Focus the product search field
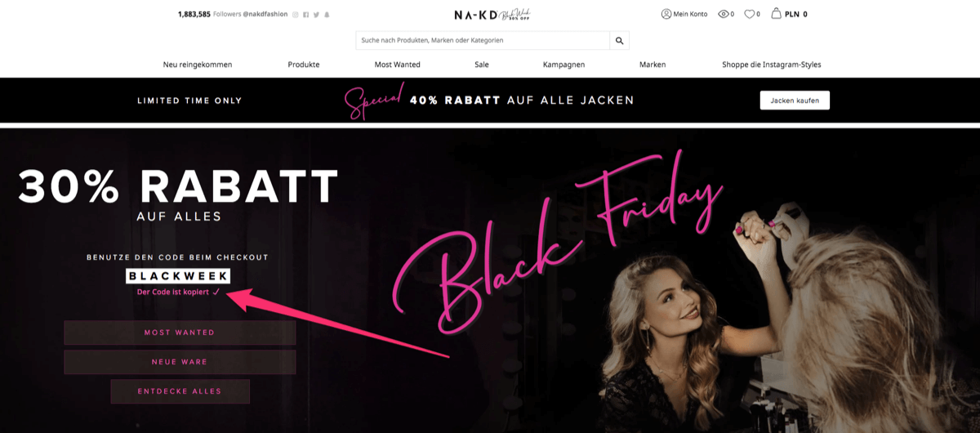980x433 pixels. click(x=483, y=40)
